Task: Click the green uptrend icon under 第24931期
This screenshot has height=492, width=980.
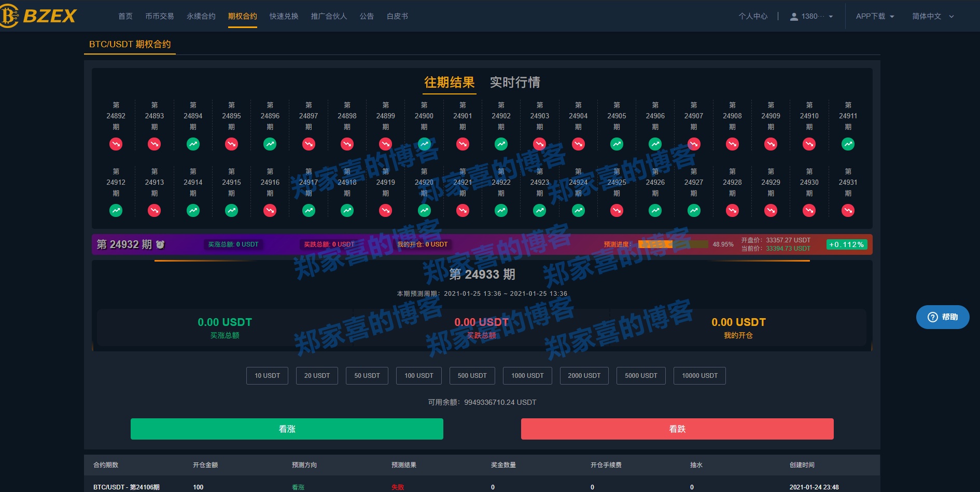Action: pos(848,210)
